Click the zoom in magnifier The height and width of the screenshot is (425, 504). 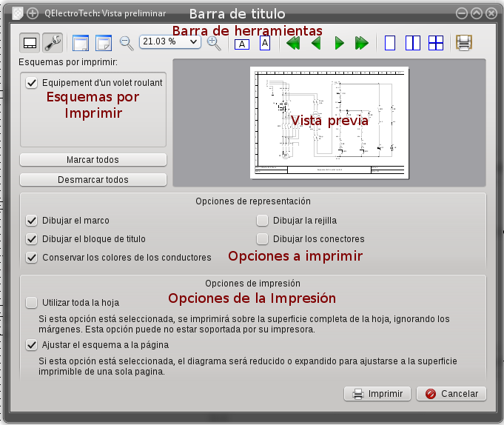[x=214, y=43]
